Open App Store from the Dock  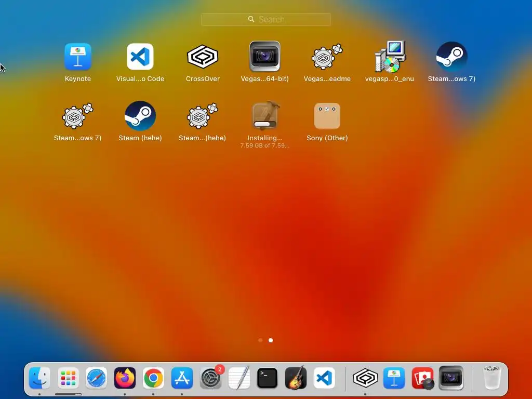(x=182, y=378)
